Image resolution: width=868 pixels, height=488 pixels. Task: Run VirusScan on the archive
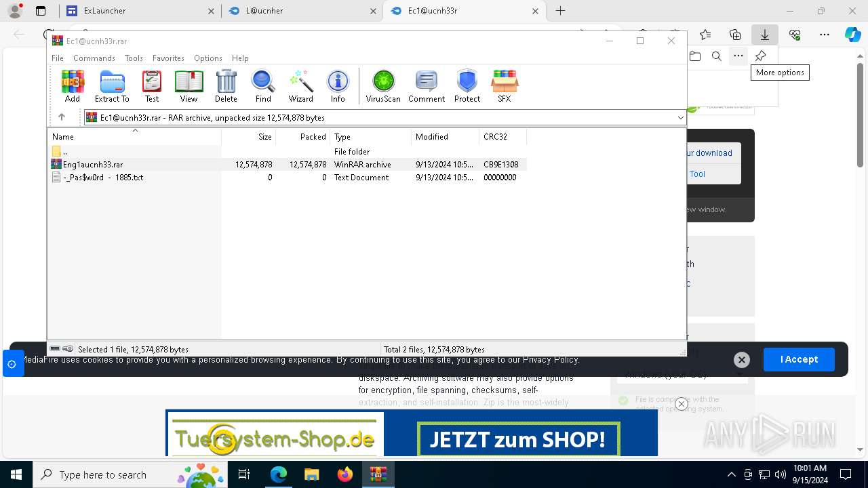[383, 86]
